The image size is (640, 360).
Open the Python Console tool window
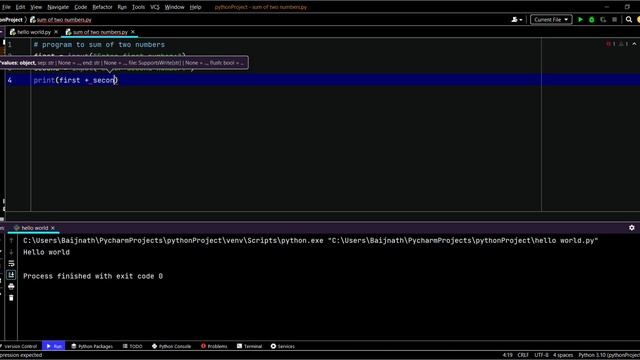[171, 346]
